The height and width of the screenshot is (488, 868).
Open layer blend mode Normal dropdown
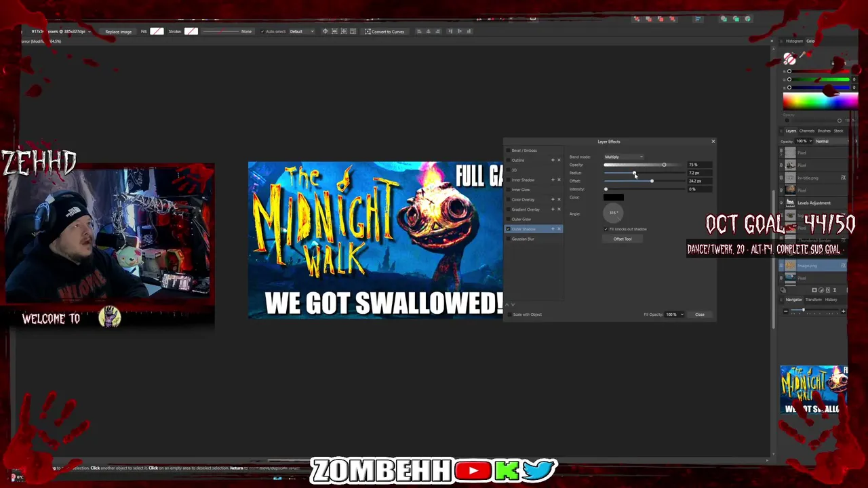point(832,141)
